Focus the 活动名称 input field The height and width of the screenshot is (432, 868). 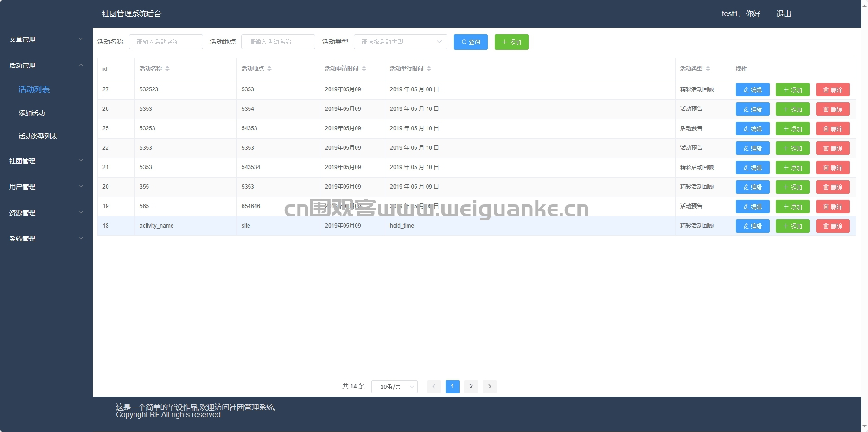pos(166,42)
